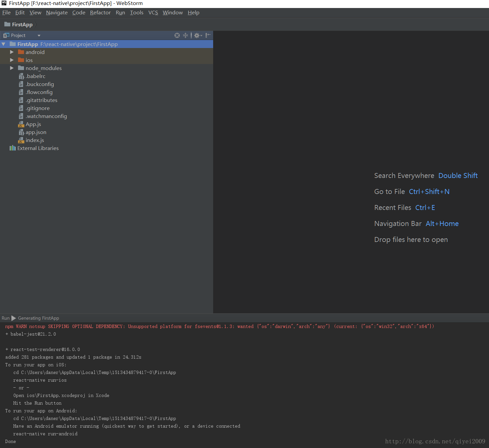
Task: Click 'react-native run-android' console line
Action: pos(45,434)
